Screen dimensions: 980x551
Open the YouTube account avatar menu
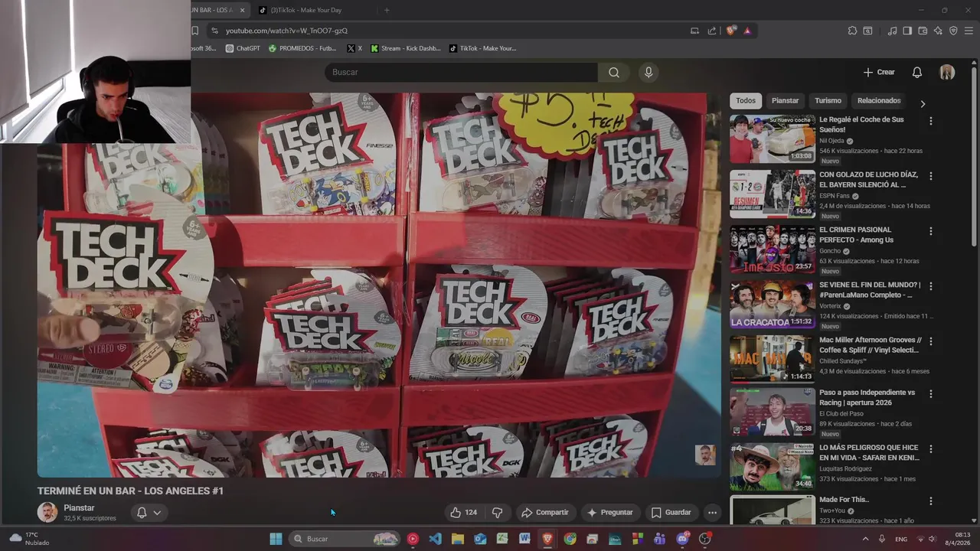[947, 72]
